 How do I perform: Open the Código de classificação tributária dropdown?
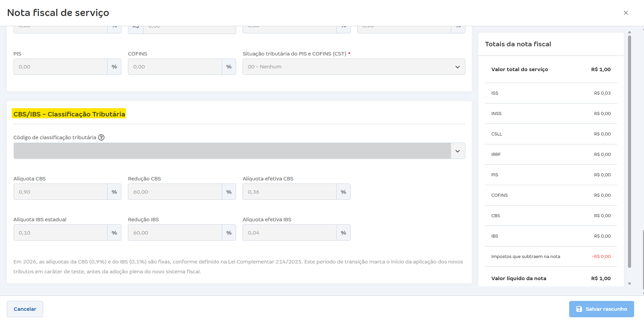click(458, 151)
